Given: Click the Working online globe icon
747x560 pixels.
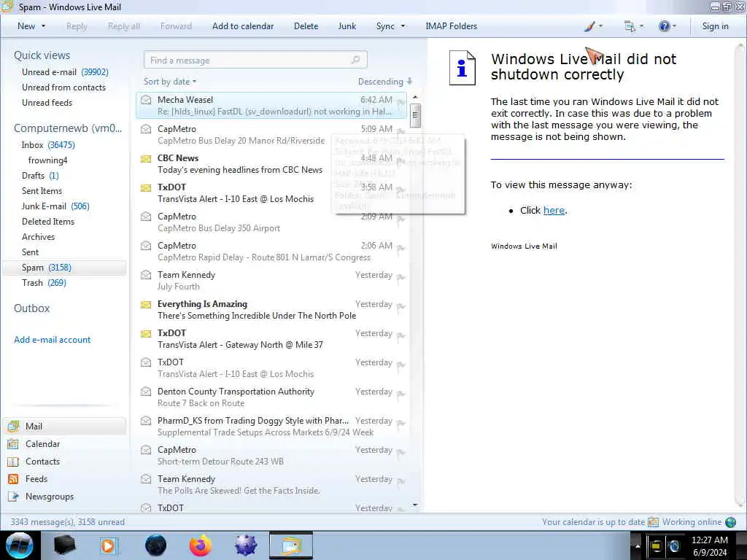Looking at the screenshot, I should point(731,522).
